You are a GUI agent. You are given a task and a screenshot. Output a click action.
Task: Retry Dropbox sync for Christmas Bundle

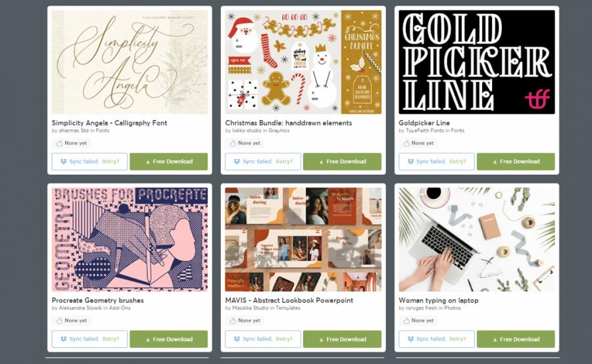(284, 162)
